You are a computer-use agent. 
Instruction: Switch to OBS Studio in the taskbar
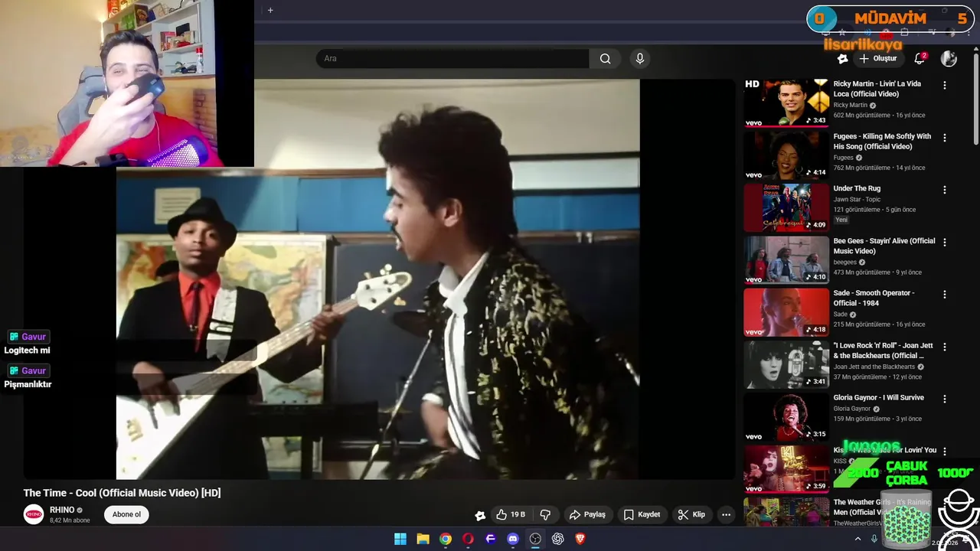[x=535, y=539]
